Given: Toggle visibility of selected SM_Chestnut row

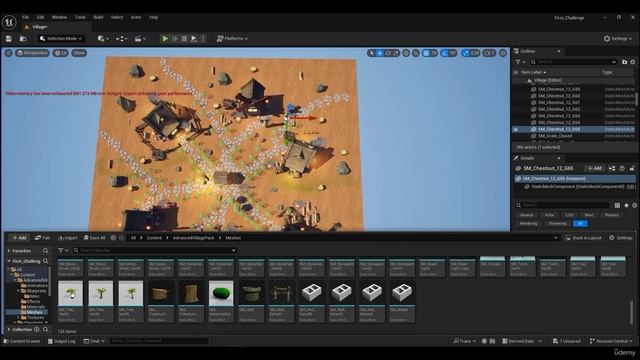Looking at the screenshot, I should click(x=516, y=129).
